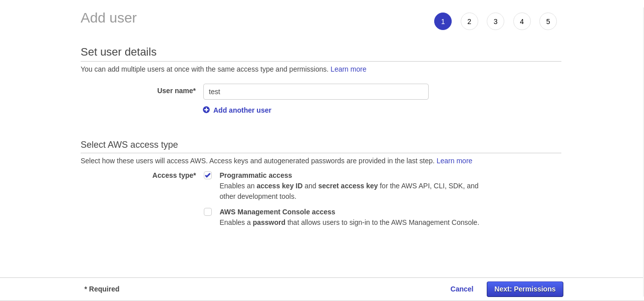This screenshot has width=644, height=301.
Task: Click the step 5 circle
Action: point(548,22)
